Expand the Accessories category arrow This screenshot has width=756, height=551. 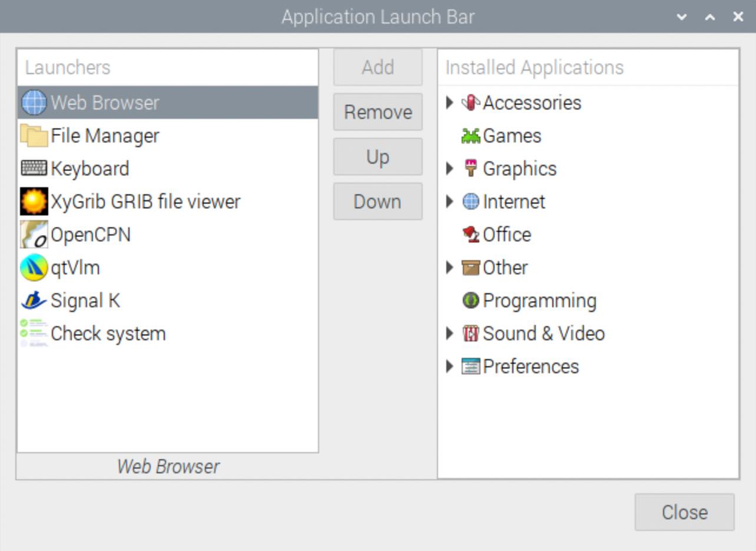tap(450, 102)
